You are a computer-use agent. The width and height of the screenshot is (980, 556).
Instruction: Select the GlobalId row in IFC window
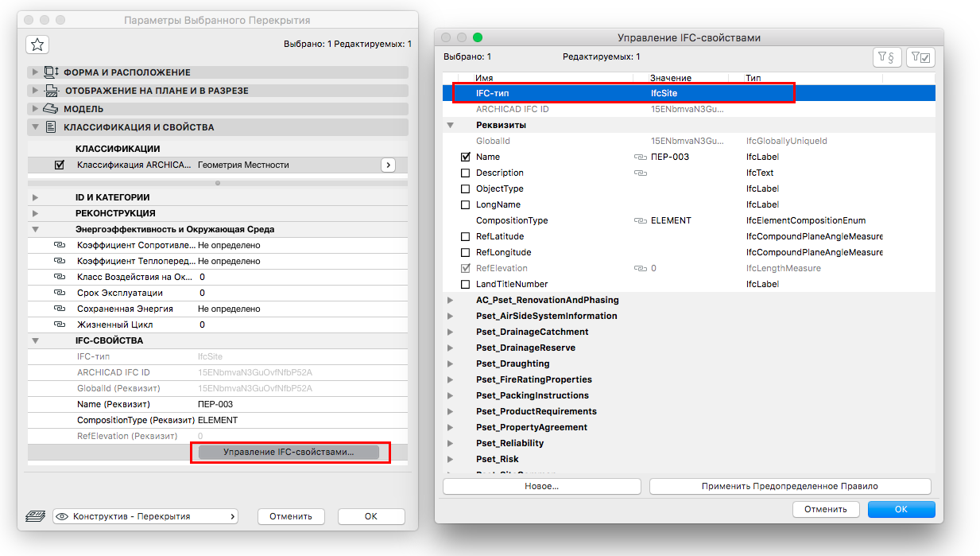689,141
